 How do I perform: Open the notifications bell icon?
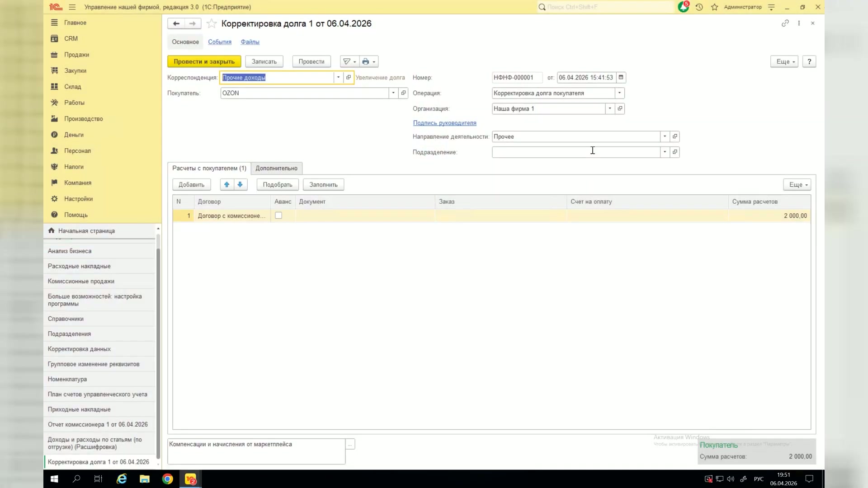[x=683, y=7]
